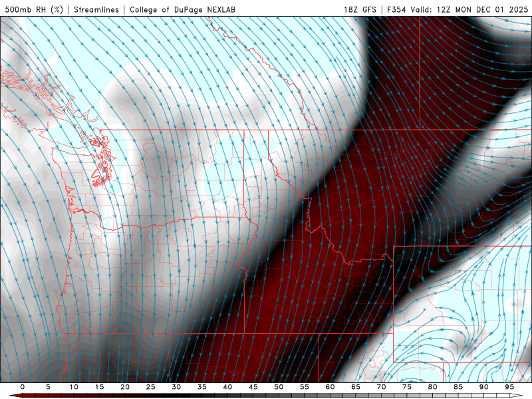532x399 pixels.
Task: Click the colorbar label '75'
Action: [407, 387]
